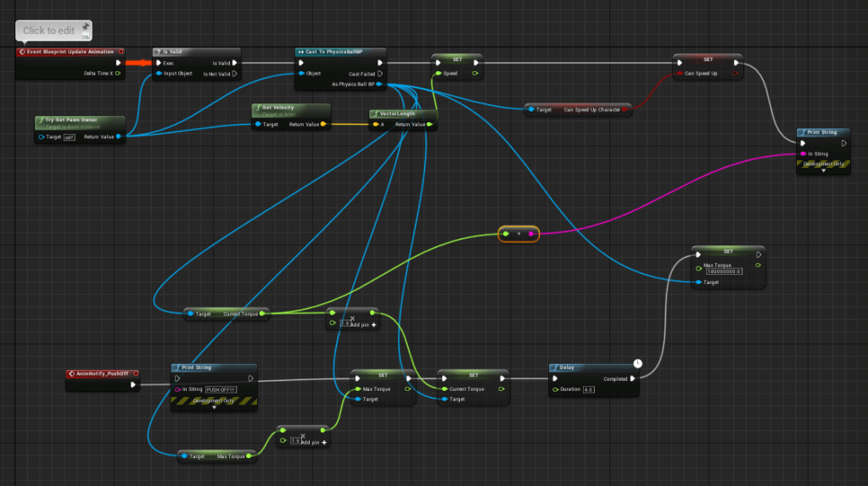Click the Is Valid question mark icon

[158, 52]
